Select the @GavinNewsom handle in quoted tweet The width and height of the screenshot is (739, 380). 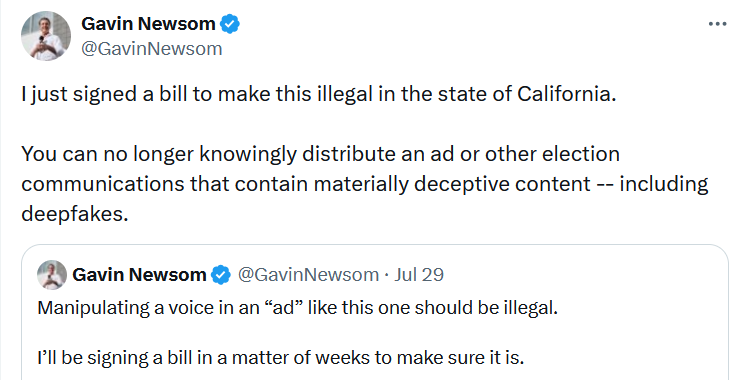(308, 275)
